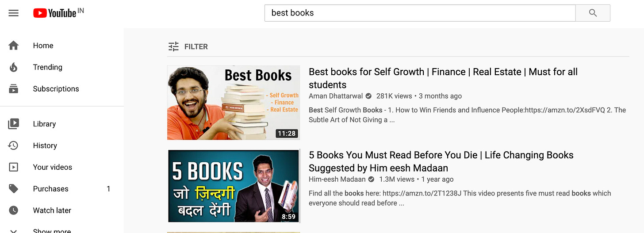The height and width of the screenshot is (233, 644).
Task: Open the Subscriptions icon
Action: [x=14, y=89]
